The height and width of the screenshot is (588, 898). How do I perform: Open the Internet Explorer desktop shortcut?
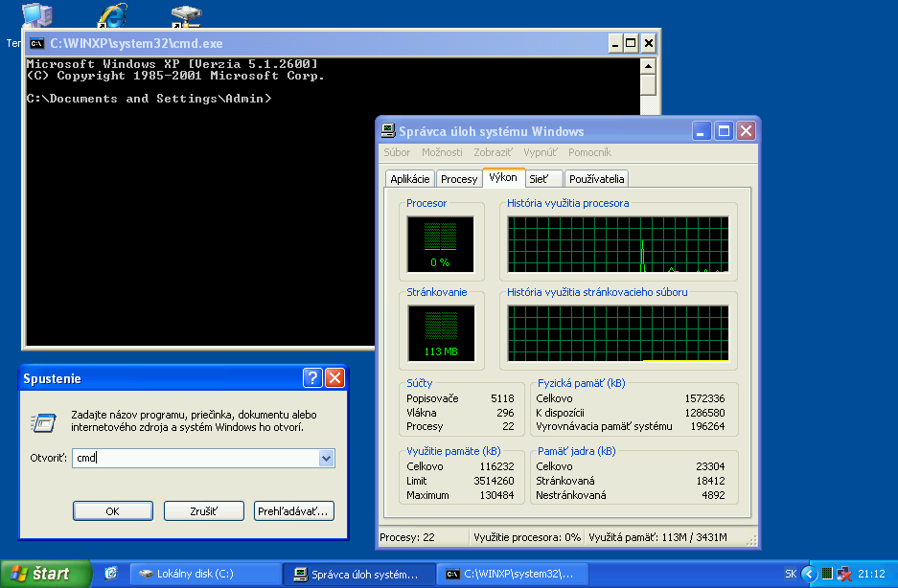[112, 15]
